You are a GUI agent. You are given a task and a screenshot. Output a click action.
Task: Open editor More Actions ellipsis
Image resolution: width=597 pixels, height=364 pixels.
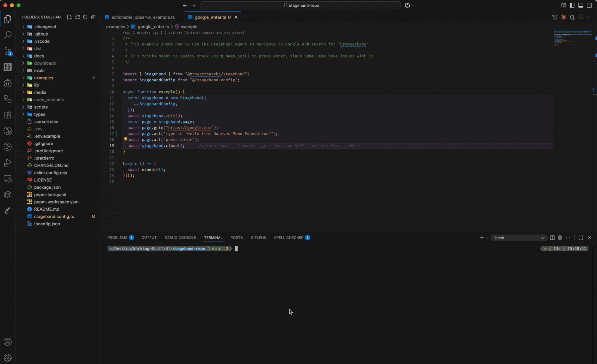(x=589, y=17)
